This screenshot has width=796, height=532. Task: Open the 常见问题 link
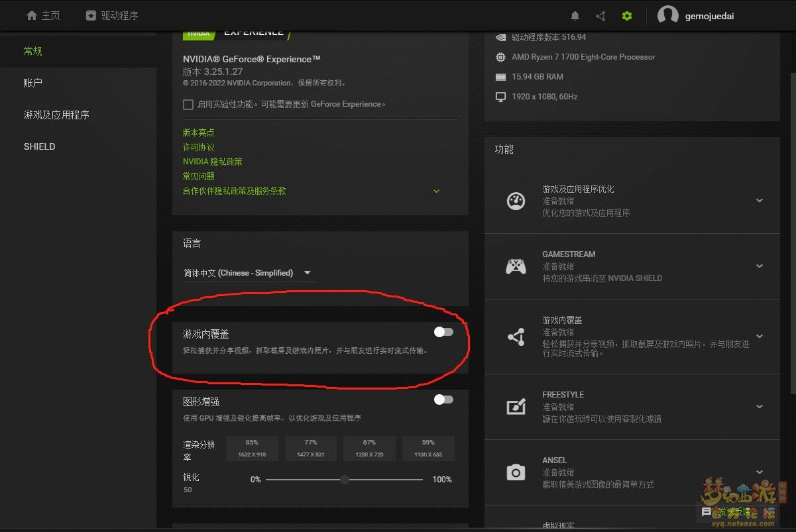point(199,176)
